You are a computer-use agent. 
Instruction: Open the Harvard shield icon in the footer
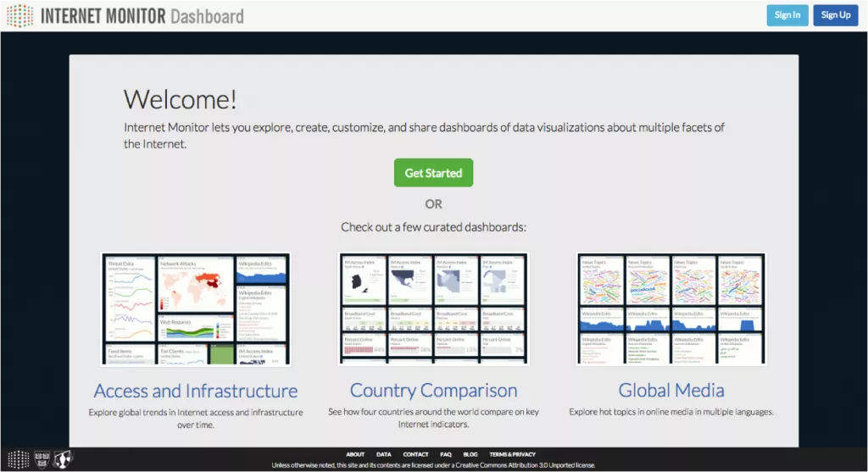42,458
